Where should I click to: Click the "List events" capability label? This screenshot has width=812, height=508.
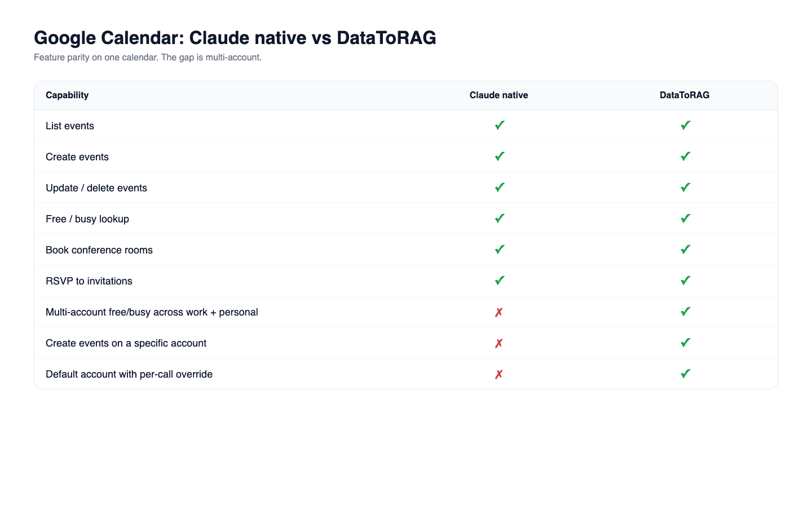pyautogui.click(x=70, y=126)
